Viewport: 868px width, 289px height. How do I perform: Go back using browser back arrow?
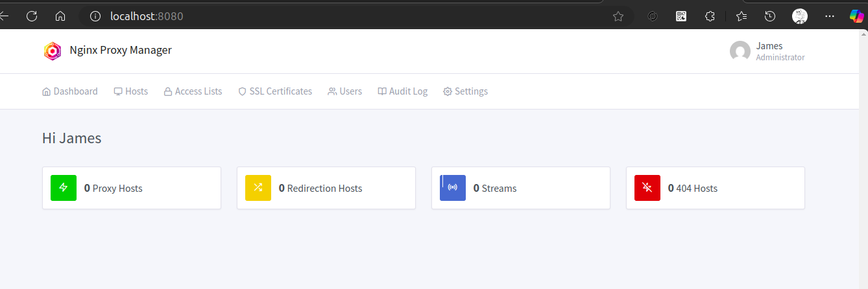click(4, 16)
